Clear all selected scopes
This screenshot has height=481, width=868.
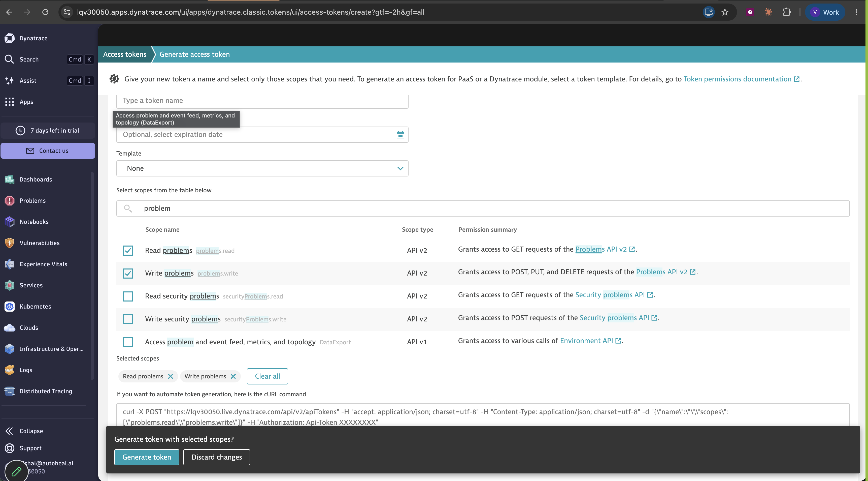[267, 376]
